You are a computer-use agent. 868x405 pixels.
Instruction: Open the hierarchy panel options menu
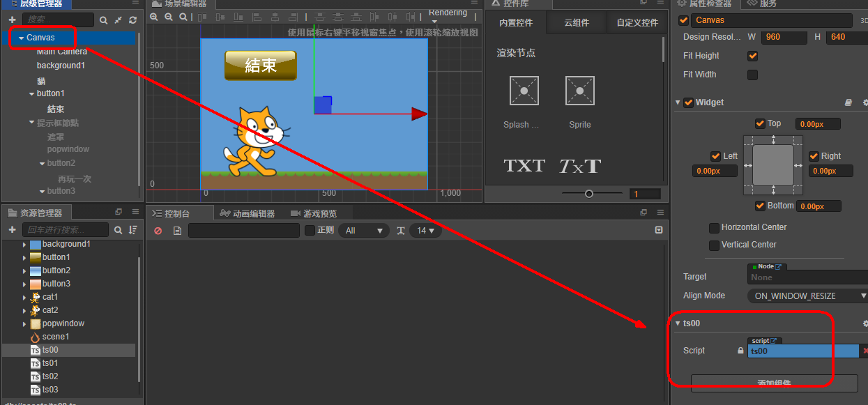pos(135,3)
